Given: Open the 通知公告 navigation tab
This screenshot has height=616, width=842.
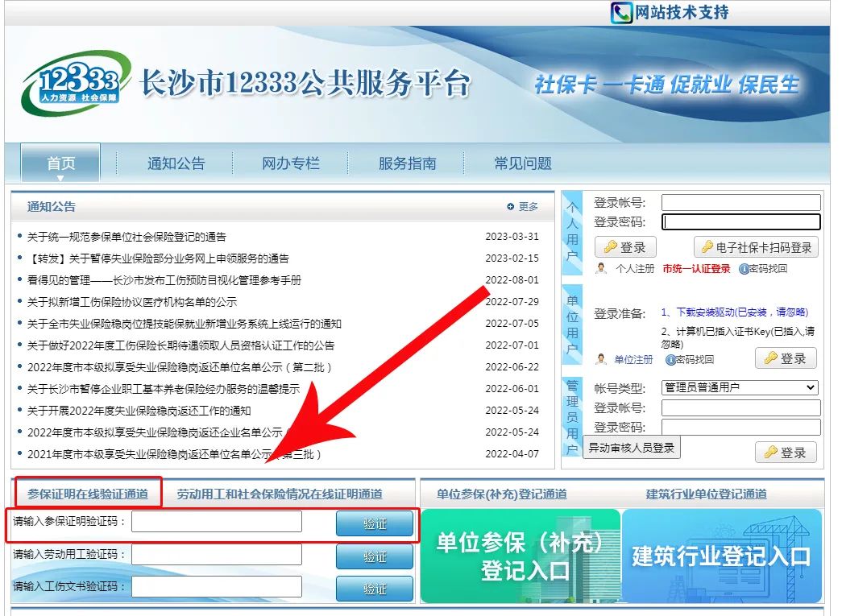Looking at the screenshot, I should click(176, 163).
